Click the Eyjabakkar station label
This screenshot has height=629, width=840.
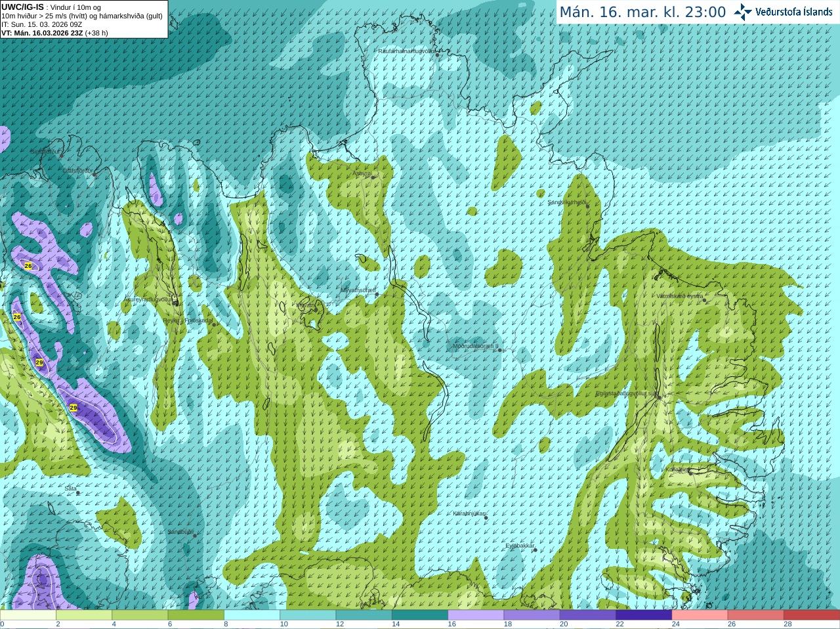pos(520,546)
